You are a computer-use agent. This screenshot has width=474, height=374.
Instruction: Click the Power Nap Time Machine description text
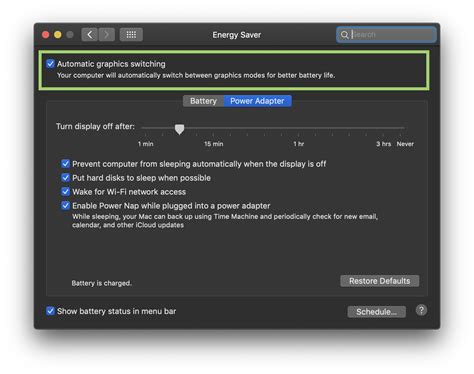[x=225, y=221]
